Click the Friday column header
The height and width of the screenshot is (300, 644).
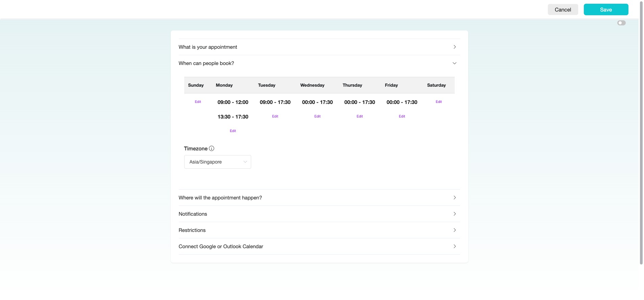pyautogui.click(x=391, y=85)
